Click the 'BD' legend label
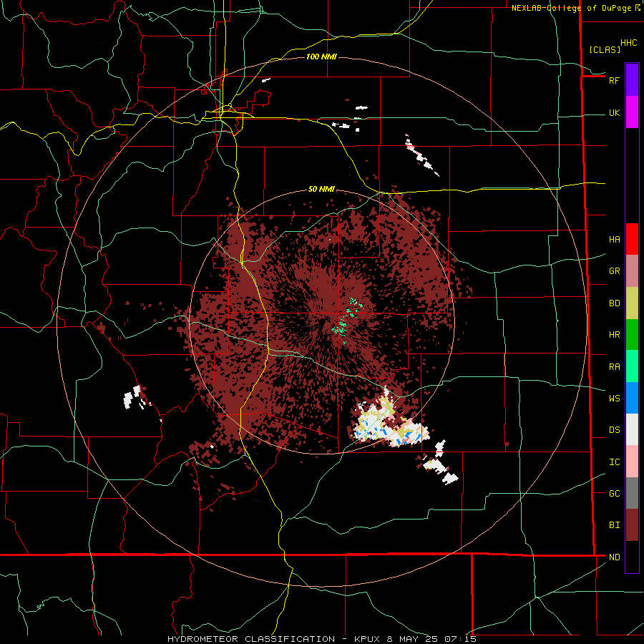The width and height of the screenshot is (644, 644). pos(614,303)
